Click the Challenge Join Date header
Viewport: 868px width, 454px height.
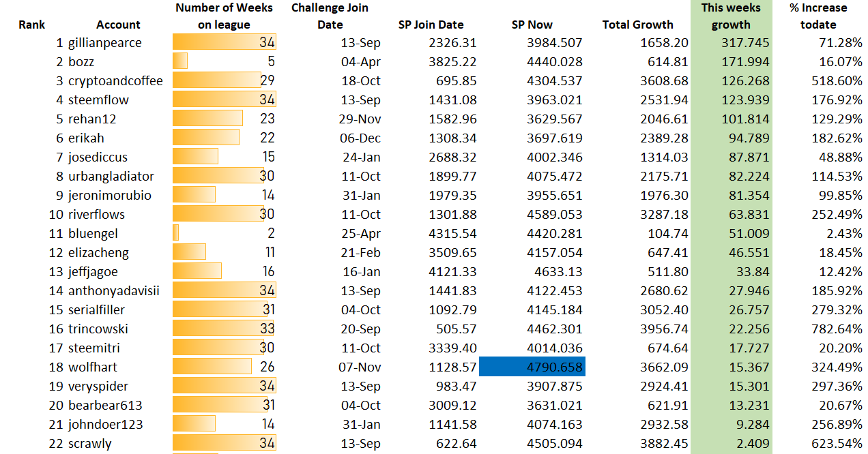pyautogui.click(x=330, y=16)
